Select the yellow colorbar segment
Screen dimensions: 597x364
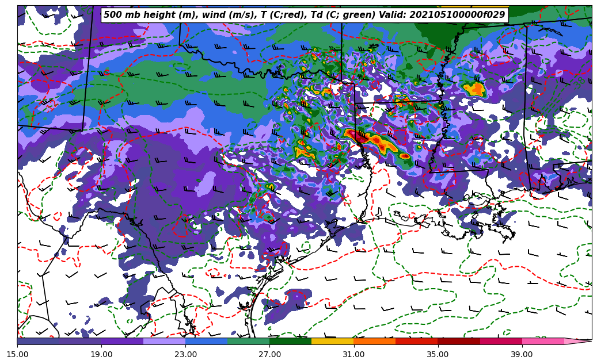(332, 341)
